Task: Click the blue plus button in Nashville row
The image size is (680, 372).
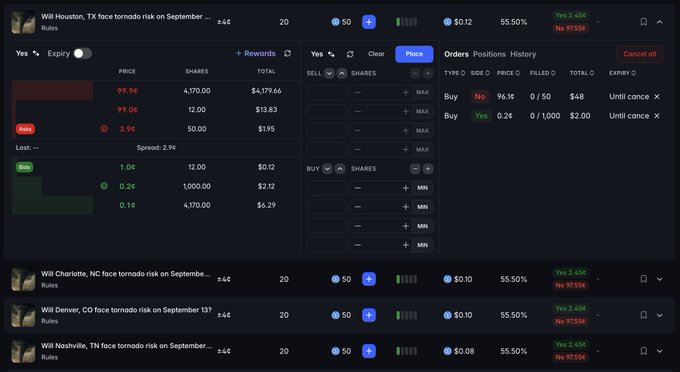Action: point(369,351)
